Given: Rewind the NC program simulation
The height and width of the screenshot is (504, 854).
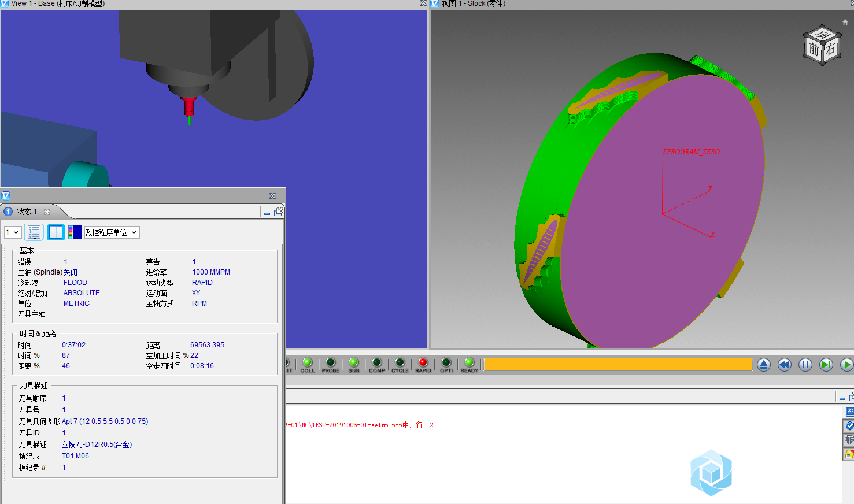Looking at the screenshot, I should [x=785, y=365].
